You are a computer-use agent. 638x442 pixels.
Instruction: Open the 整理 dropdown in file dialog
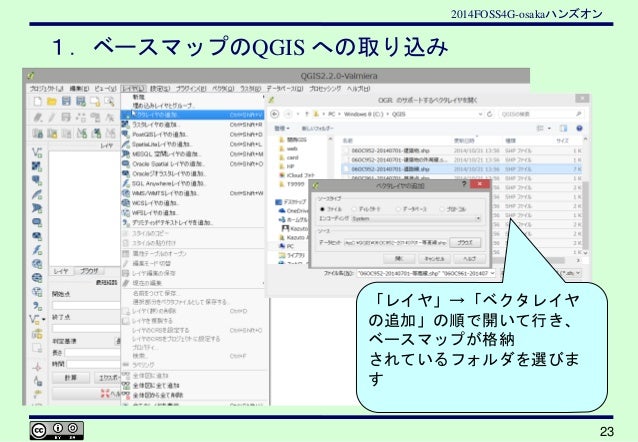click(x=282, y=128)
